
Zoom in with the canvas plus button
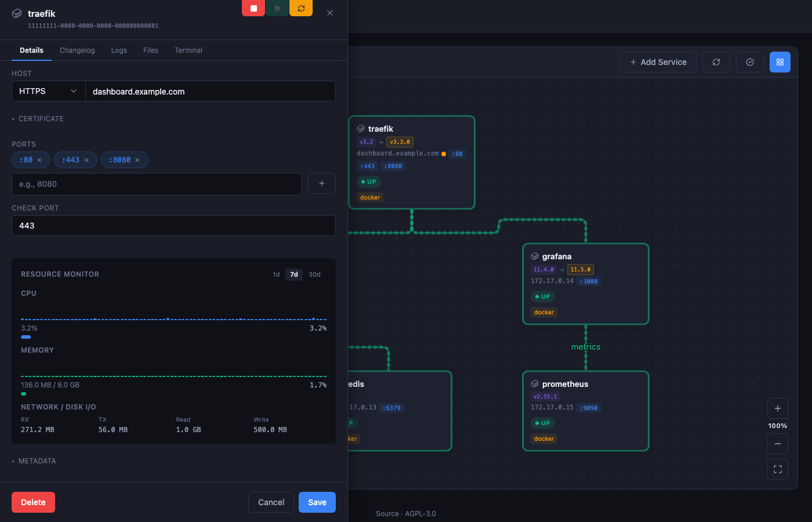(778, 408)
